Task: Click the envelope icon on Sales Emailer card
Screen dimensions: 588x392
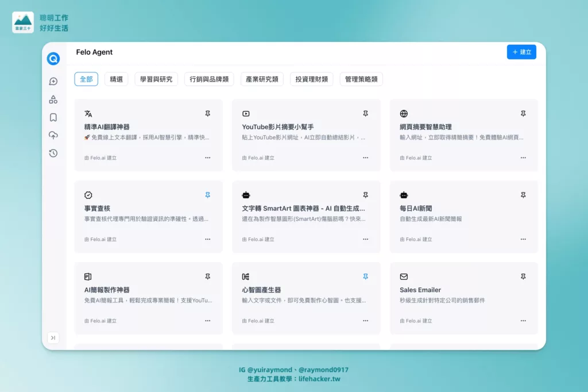Action: pyautogui.click(x=403, y=276)
